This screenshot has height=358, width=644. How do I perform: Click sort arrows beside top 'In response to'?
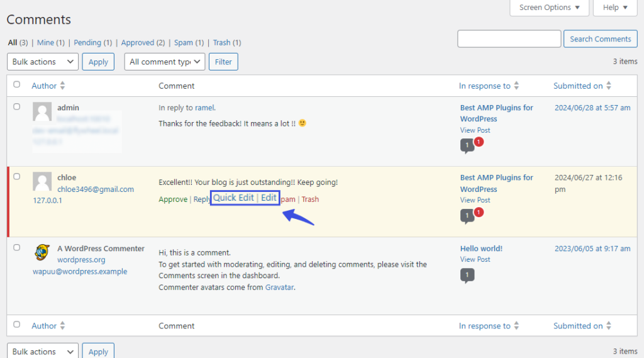click(x=516, y=86)
